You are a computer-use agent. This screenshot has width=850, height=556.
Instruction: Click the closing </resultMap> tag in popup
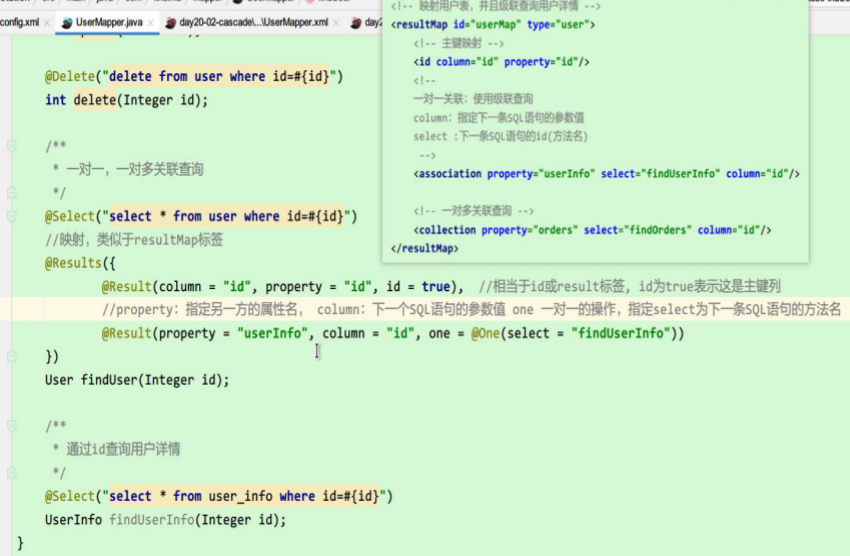click(x=424, y=249)
